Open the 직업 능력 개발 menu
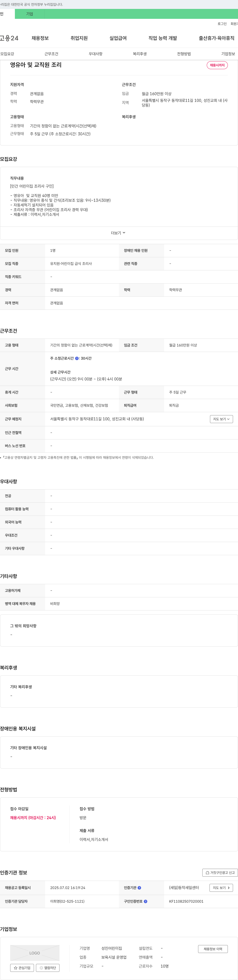The height and width of the screenshot is (980, 238). (163, 38)
